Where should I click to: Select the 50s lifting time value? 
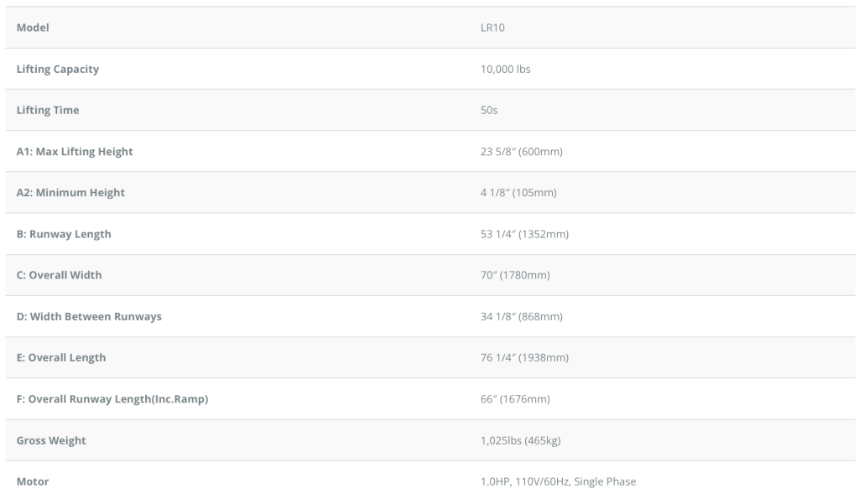tap(489, 110)
